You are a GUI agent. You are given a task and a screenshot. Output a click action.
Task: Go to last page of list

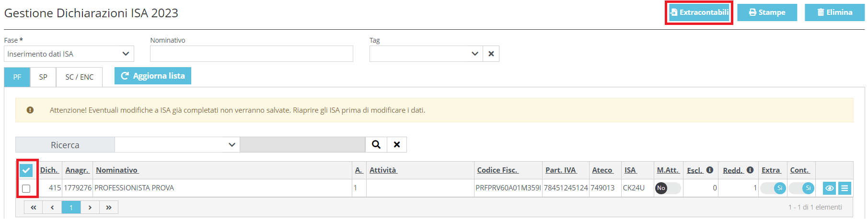click(x=109, y=207)
